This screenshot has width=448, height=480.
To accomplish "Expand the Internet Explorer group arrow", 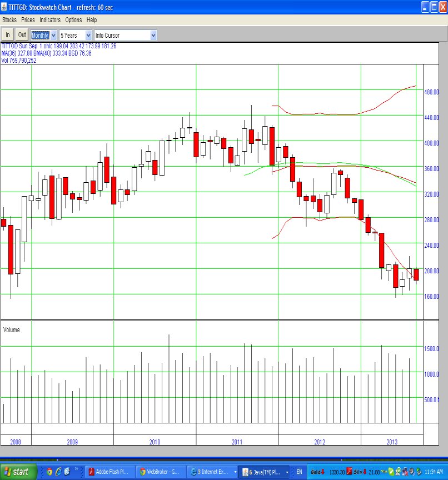I will pos(235,472).
